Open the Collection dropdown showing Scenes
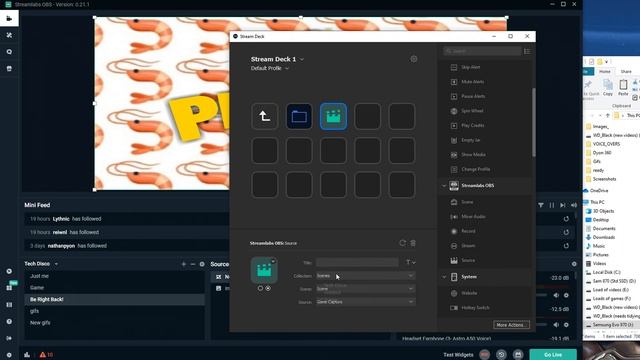Image resolution: width=640 pixels, height=360 pixels. point(366,276)
